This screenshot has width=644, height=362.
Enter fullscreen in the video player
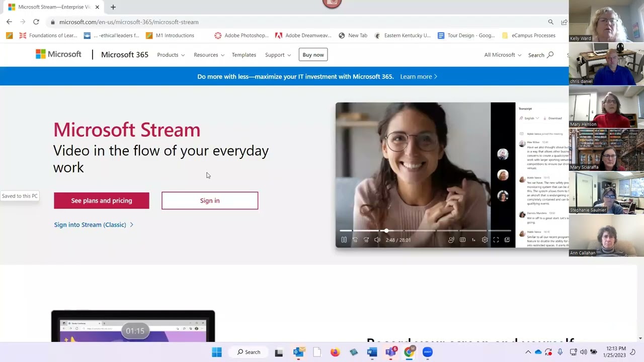[496, 240]
